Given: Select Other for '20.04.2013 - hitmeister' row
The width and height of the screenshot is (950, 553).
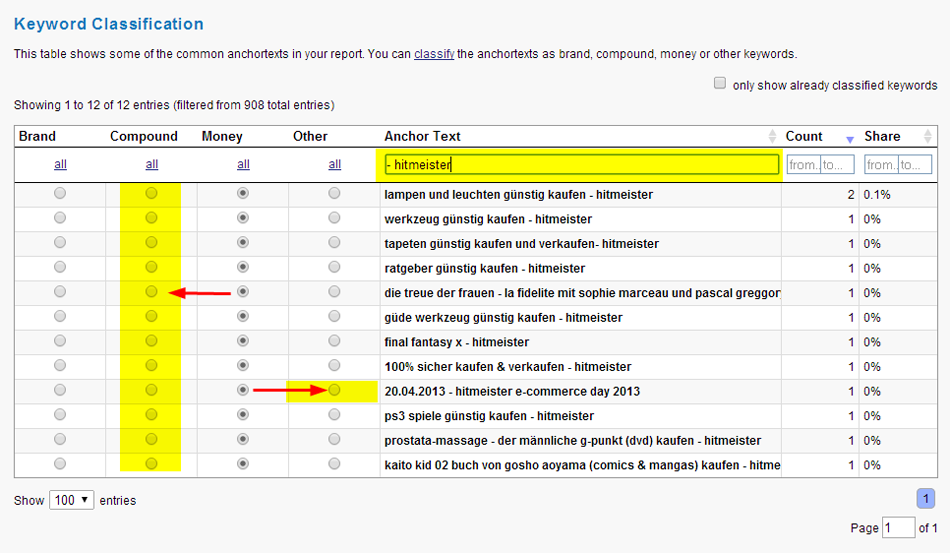Looking at the screenshot, I should [334, 390].
